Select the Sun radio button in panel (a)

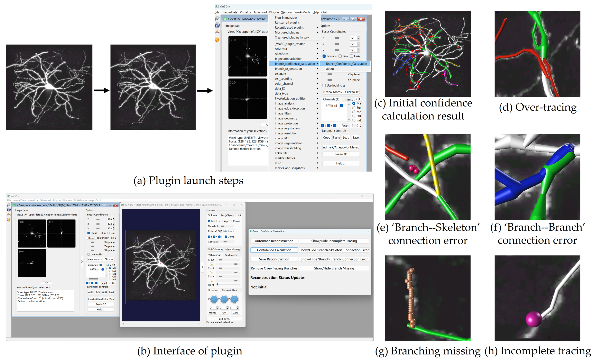pos(354,108)
